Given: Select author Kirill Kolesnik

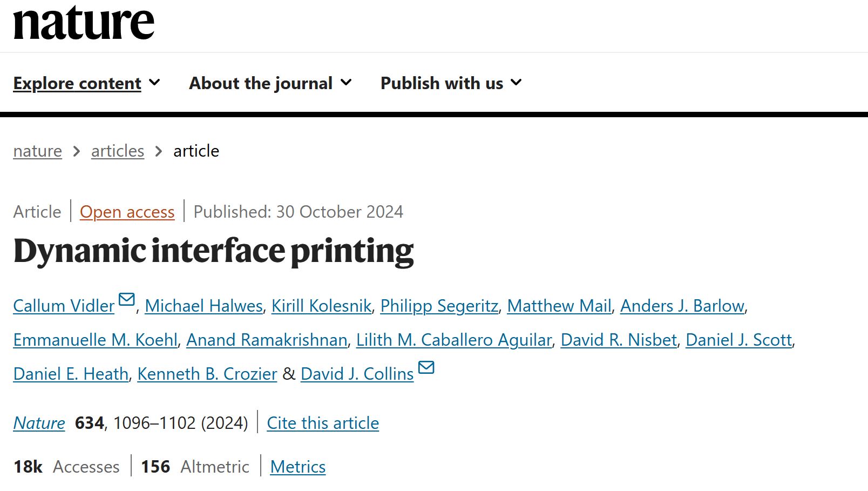Looking at the screenshot, I should coord(321,306).
